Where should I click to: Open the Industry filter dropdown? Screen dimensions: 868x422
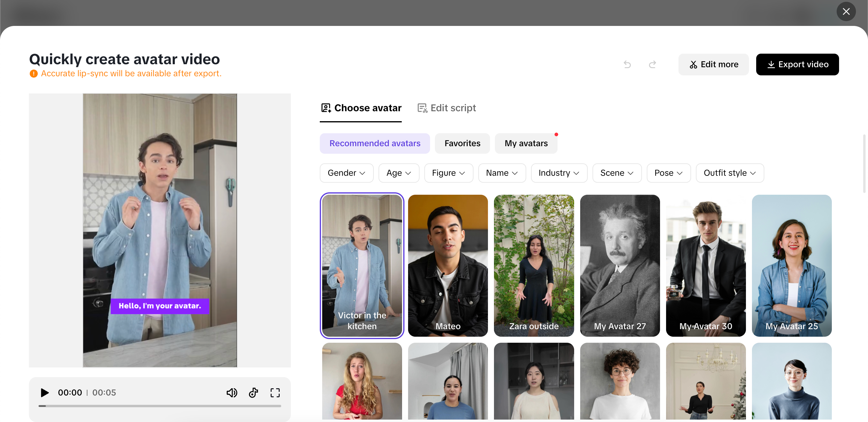(x=559, y=173)
